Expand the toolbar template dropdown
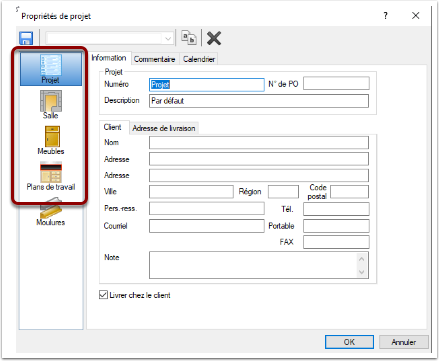 click(168, 39)
